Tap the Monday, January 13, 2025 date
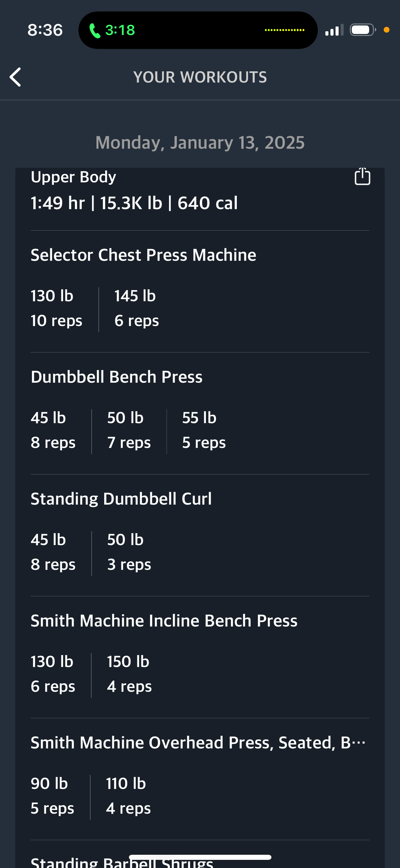This screenshot has width=400, height=868. coord(200,142)
